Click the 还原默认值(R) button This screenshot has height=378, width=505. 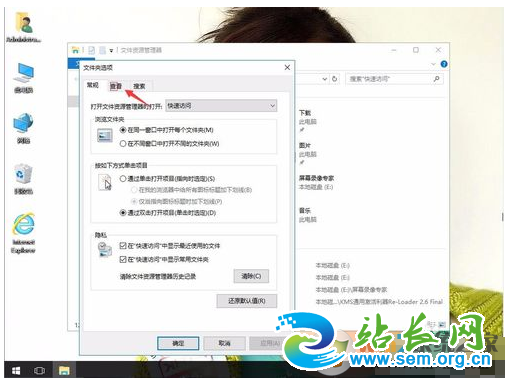(247, 301)
